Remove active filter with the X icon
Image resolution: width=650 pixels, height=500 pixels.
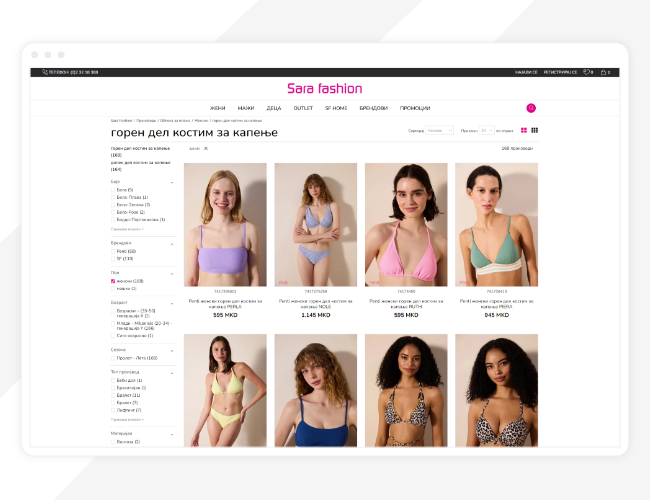click(206, 148)
